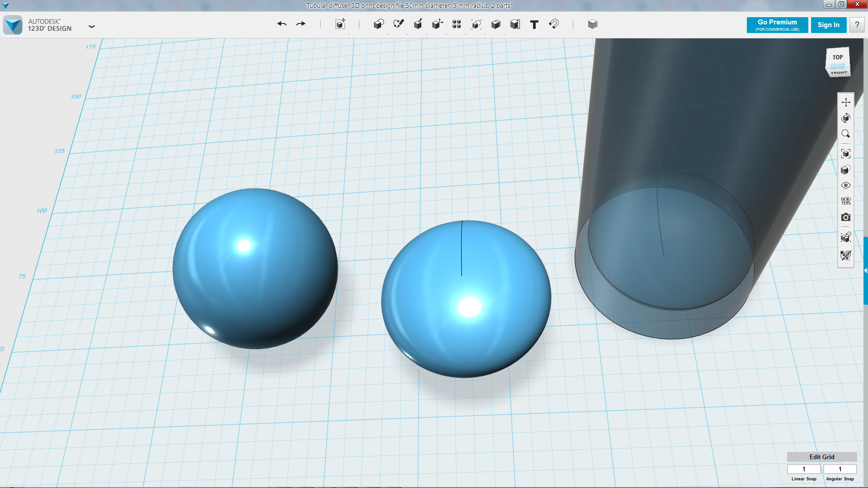Select the Measure tool
This screenshot has height=488, width=868.
[515, 24]
